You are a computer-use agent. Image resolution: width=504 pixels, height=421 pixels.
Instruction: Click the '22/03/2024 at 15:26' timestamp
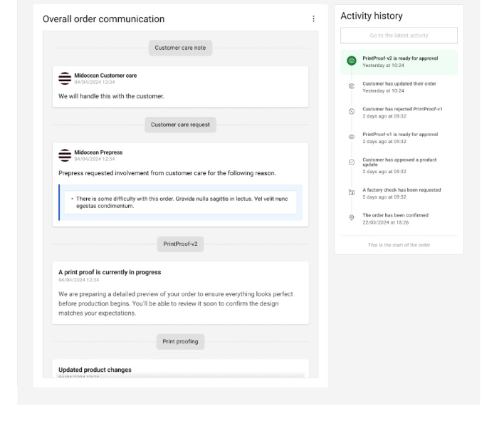(386, 222)
